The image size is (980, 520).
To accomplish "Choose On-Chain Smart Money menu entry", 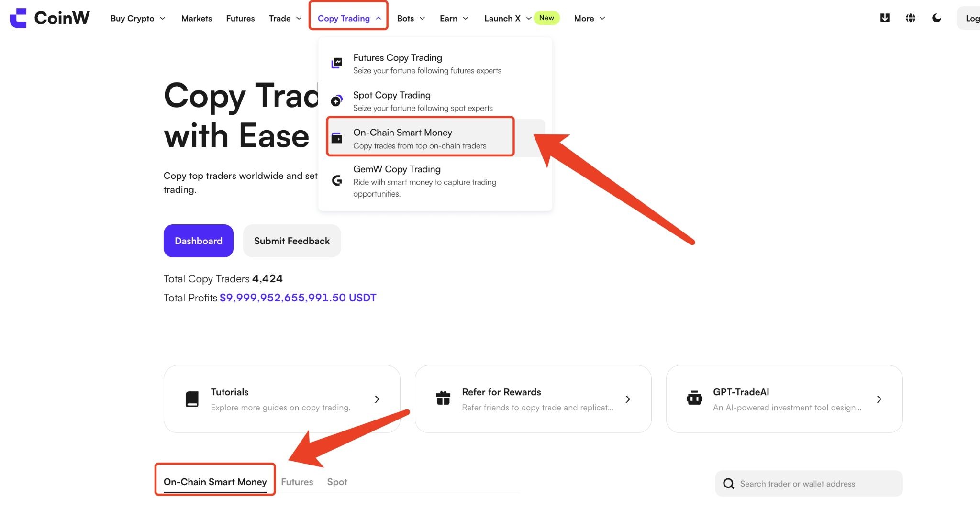I will point(435,138).
